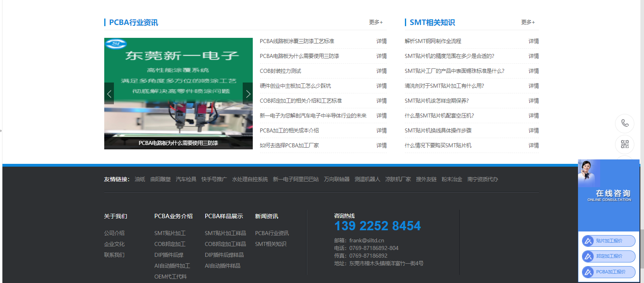Open article 如何去选择PCBA加工厂家

(x=289, y=145)
